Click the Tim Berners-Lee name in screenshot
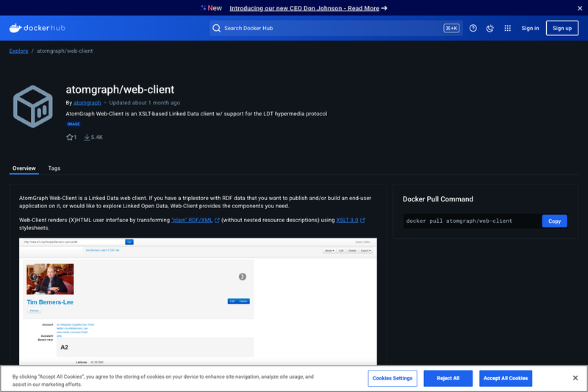 click(50, 302)
